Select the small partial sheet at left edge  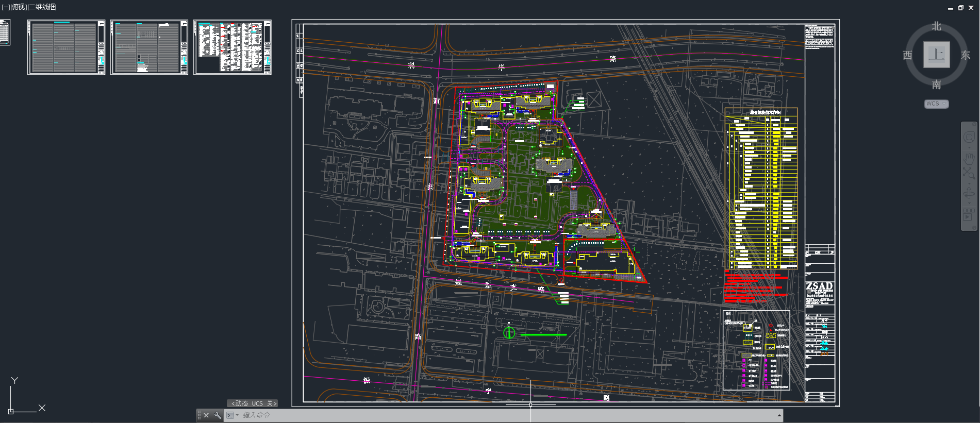pos(5,32)
